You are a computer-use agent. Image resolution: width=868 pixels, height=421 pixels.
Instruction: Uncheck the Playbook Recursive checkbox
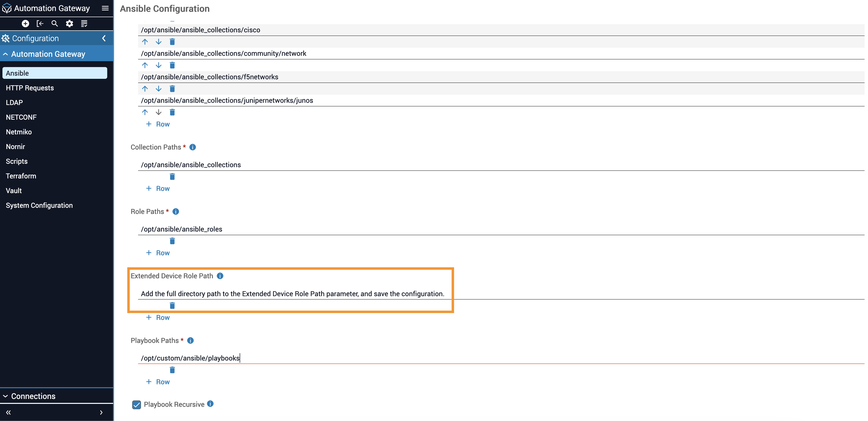(x=137, y=405)
